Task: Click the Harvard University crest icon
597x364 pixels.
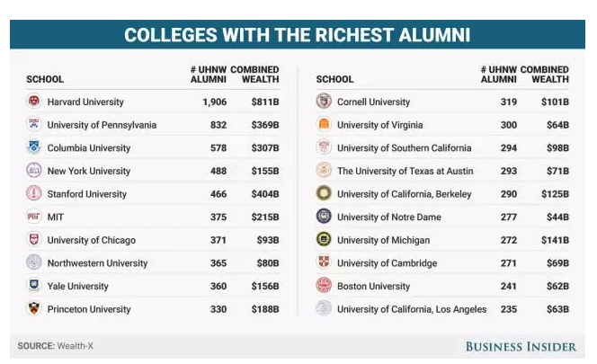Action: pos(34,102)
